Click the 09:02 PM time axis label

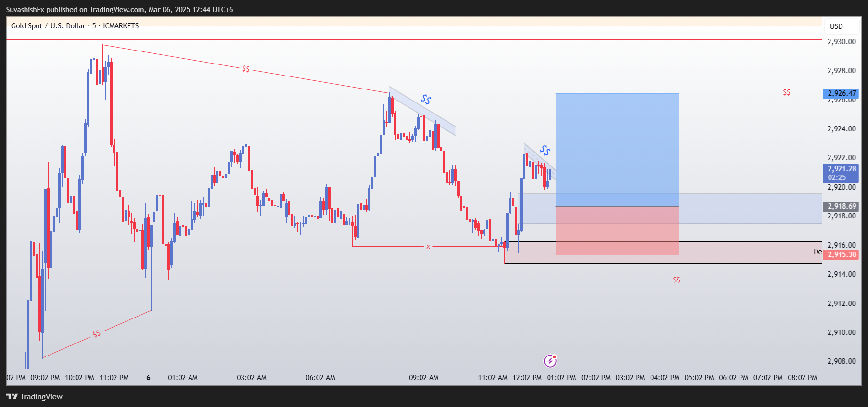tap(45, 378)
